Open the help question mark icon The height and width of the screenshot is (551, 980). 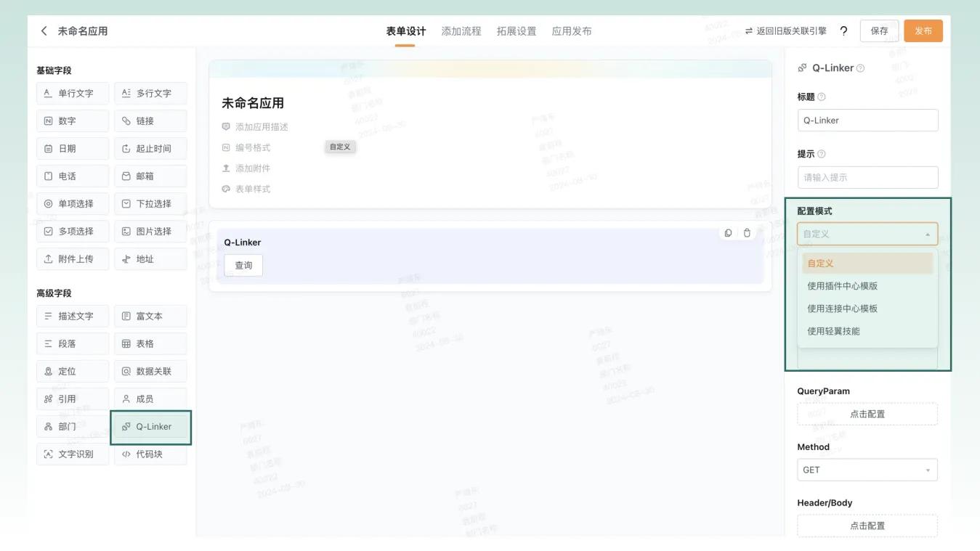(843, 31)
